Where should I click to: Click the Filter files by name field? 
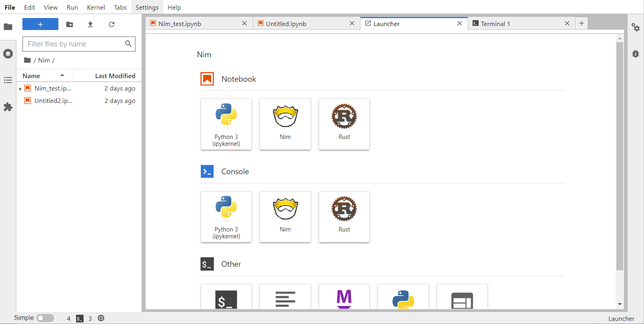click(79, 44)
